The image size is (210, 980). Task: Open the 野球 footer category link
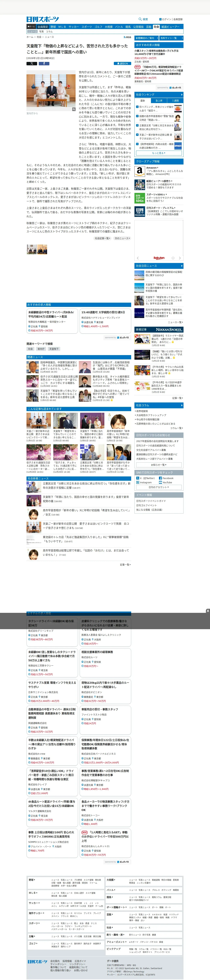tap(32, 880)
